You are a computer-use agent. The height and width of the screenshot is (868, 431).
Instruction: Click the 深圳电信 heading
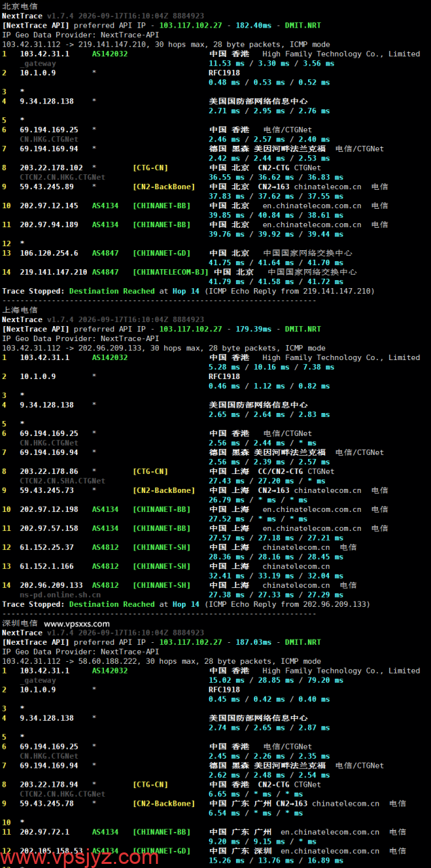point(20,623)
